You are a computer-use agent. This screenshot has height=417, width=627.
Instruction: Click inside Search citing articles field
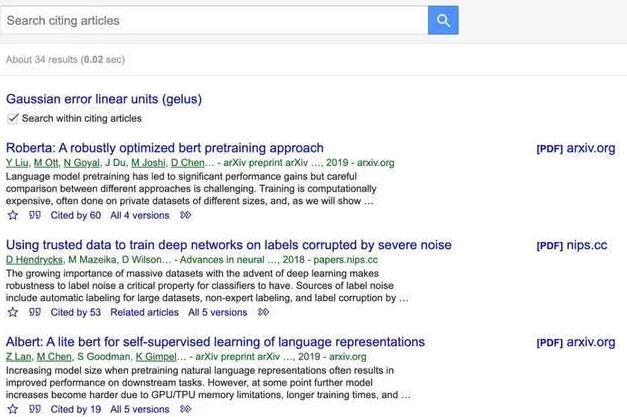point(213,20)
